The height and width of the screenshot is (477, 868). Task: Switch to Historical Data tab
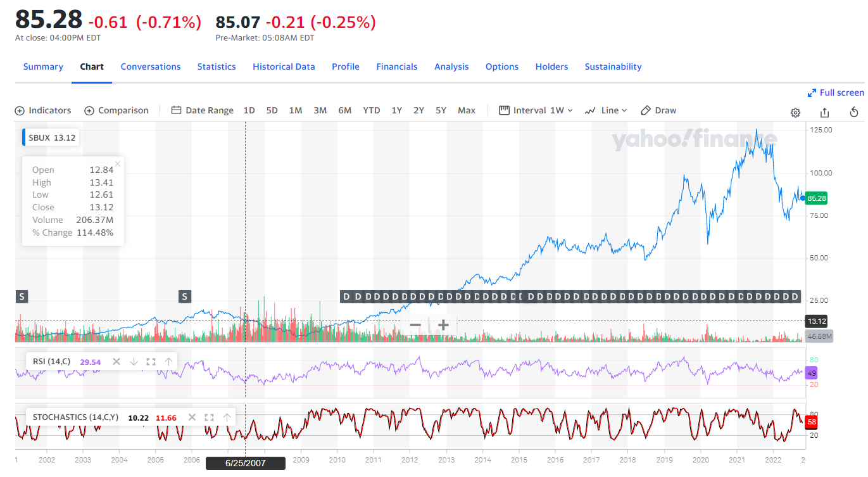click(284, 67)
